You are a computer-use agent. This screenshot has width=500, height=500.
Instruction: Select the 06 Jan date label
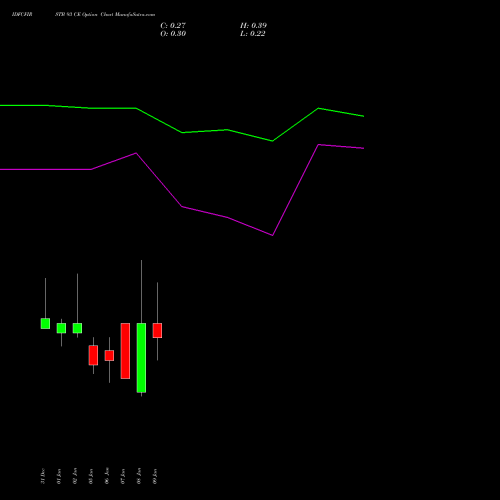[107, 476]
